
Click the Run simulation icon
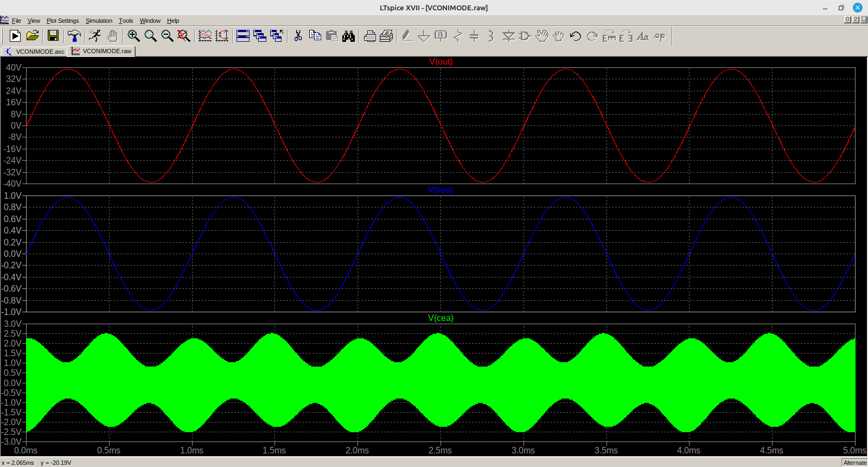click(x=15, y=36)
